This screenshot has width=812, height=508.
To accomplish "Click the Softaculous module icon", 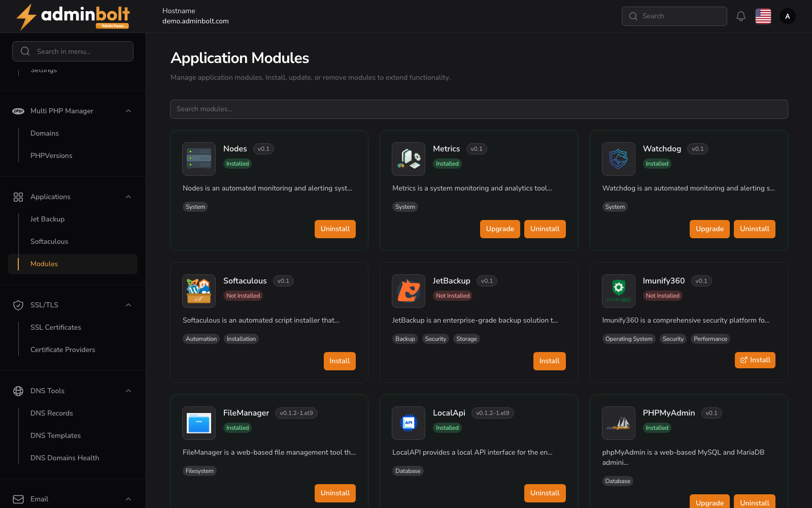I will 199,291.
